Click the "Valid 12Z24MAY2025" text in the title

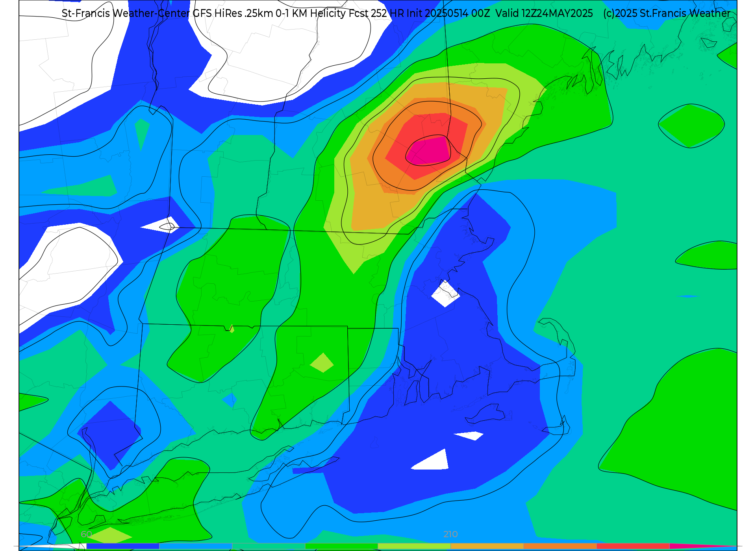coord(544,13)
